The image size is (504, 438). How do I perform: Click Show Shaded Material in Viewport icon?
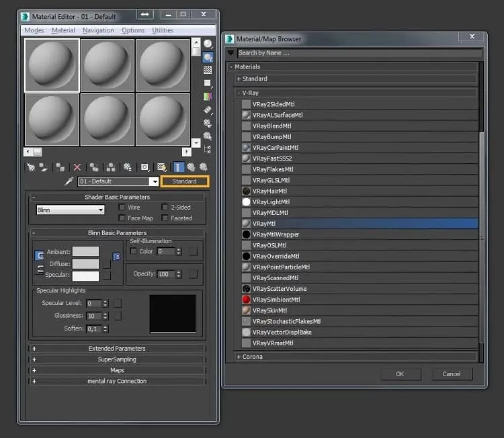162,167
